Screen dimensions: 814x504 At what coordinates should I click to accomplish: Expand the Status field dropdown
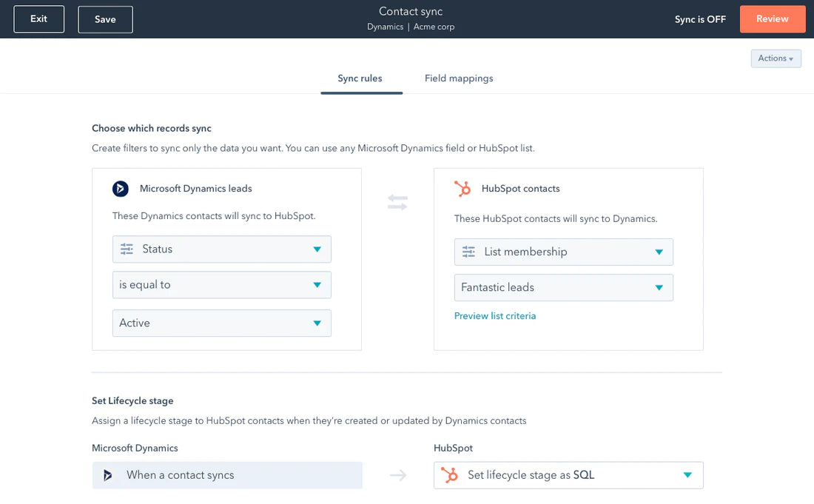317,249
